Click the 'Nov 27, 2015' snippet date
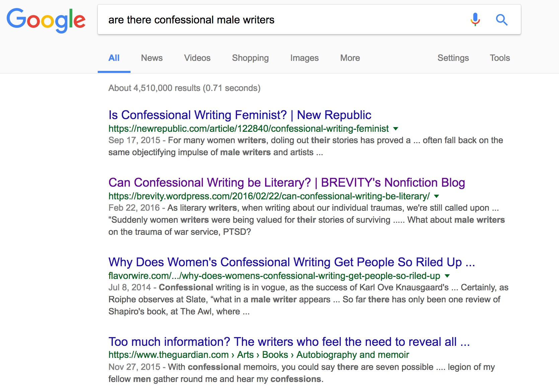Image resolution: width=559 pixels, height=392 pixels. coord(134,367)
